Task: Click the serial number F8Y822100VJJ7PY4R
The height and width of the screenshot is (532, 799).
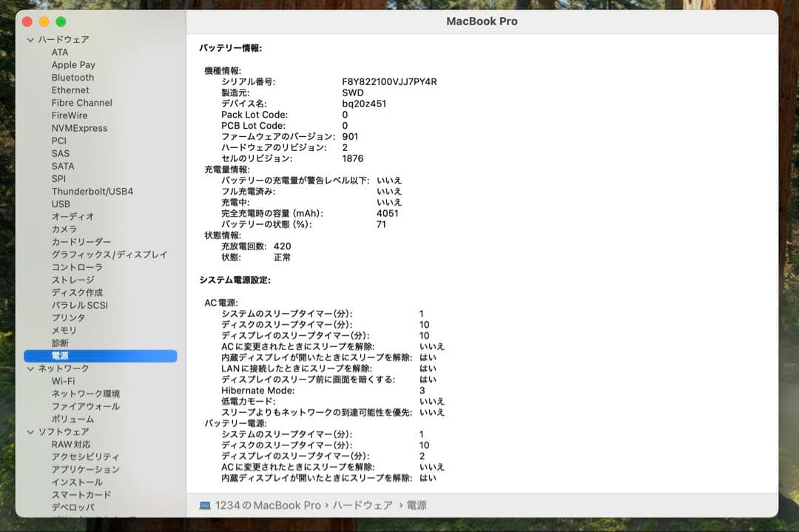Action: coord(389,81)
